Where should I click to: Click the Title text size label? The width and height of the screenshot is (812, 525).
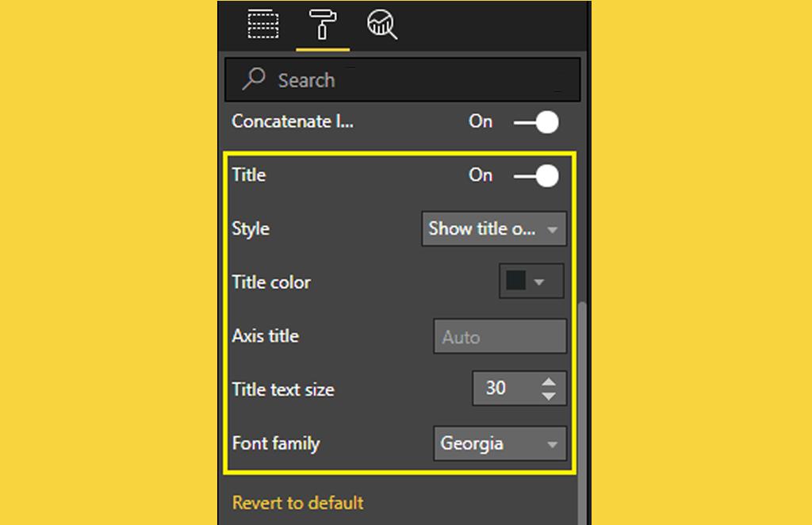pyautogui.click(x=283, y=389)
